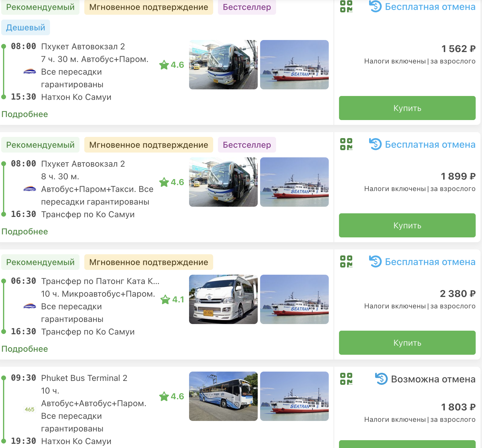Click QR code icon on 2 380 ₽ offer

pyautogui.click(x=346, y=261)
